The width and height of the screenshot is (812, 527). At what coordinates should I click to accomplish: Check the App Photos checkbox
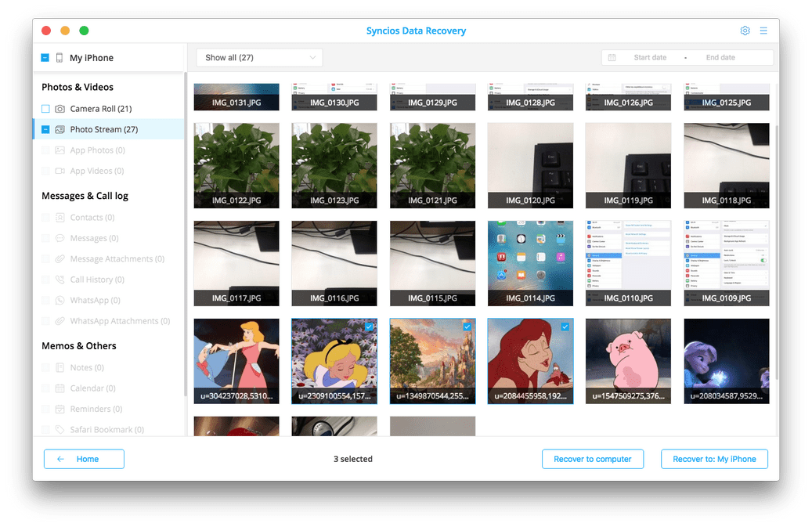45,150
